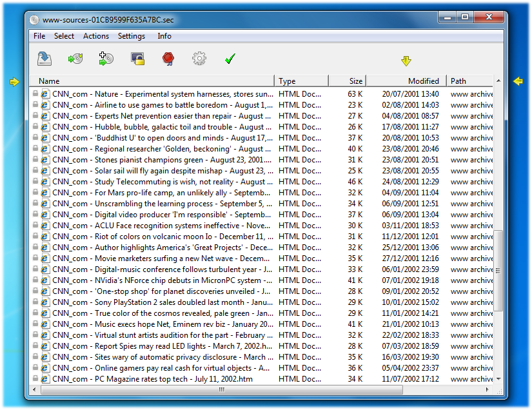Open the File menu
532x410 pixels.
point(39,36)
